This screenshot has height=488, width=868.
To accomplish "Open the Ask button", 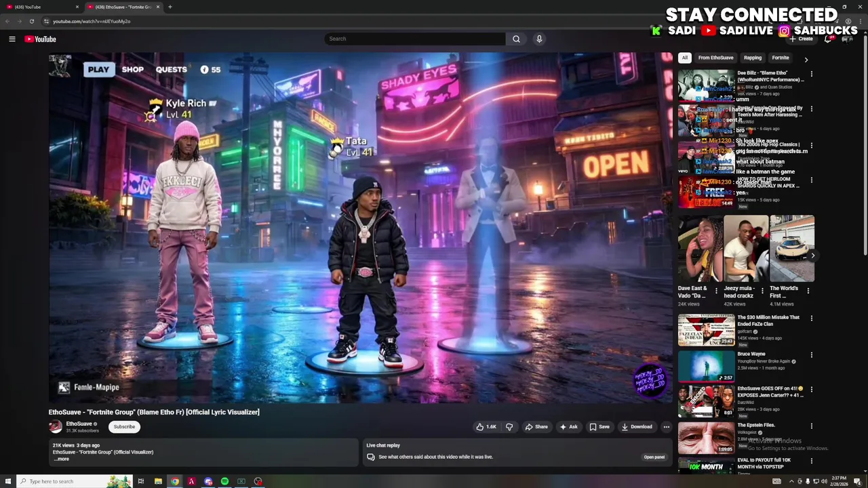I will pyautogui.click(x=568, y=427).
